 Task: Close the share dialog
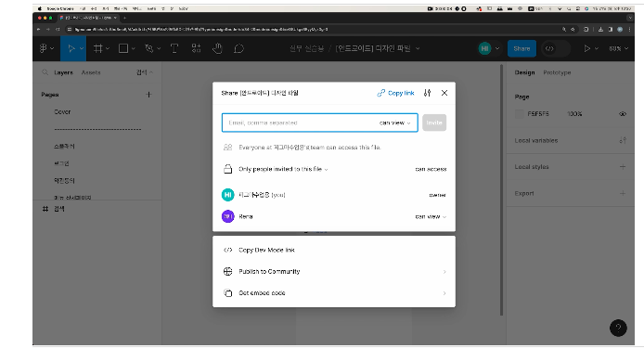click(x=444, y=93)
